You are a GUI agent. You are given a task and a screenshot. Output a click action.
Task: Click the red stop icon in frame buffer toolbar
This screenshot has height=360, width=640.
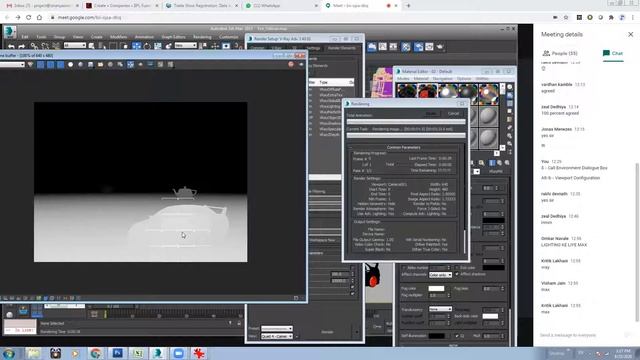tap(291, 64)
